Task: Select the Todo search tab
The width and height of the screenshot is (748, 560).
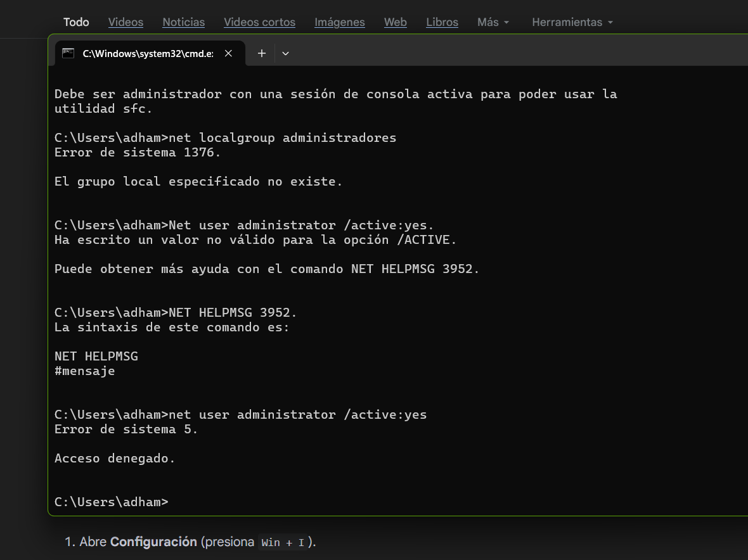Action: pos(76,22)
